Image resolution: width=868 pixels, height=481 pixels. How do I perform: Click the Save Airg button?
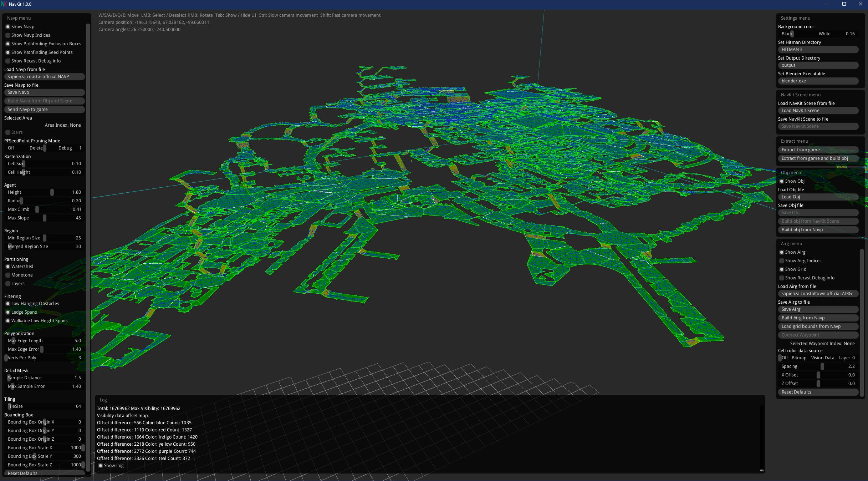818,309
